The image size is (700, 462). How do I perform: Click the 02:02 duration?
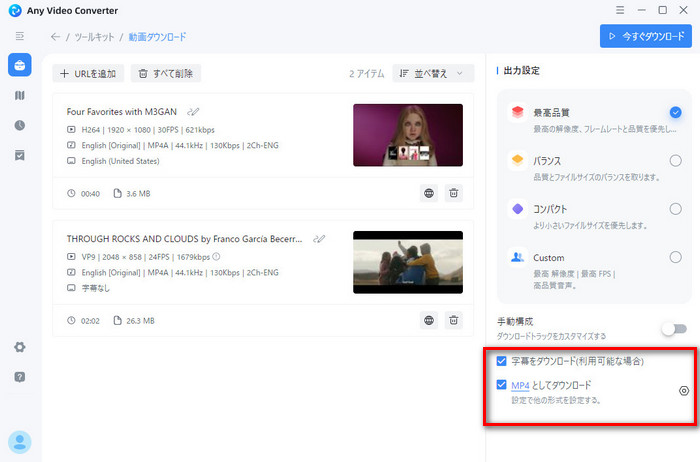coord(90,321)
